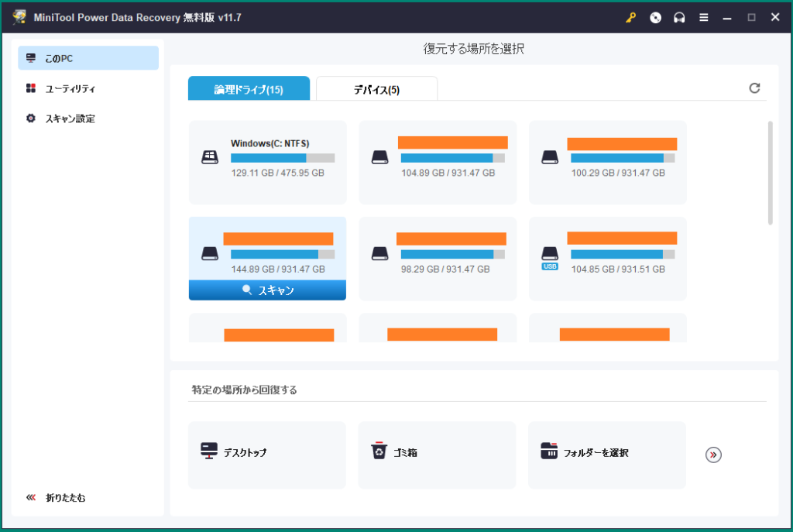Select the Windows(C: NTFS) partition tile
This screenshot has width=793, height=532.
coord(267,157)
